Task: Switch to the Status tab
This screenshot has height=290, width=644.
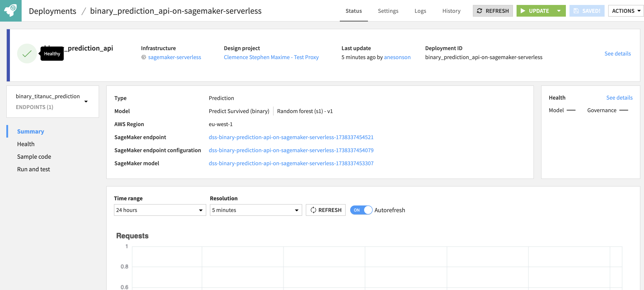Action: [x=354, y=11]
